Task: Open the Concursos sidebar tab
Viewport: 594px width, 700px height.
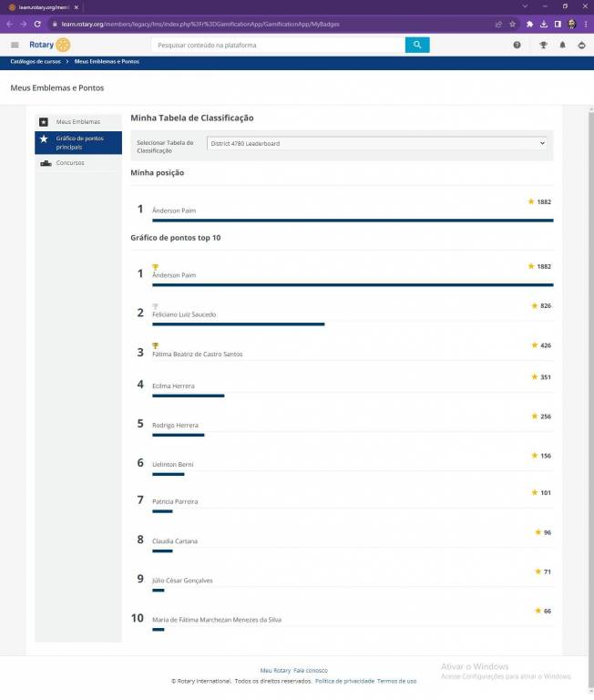Action: tap(70, 163)
